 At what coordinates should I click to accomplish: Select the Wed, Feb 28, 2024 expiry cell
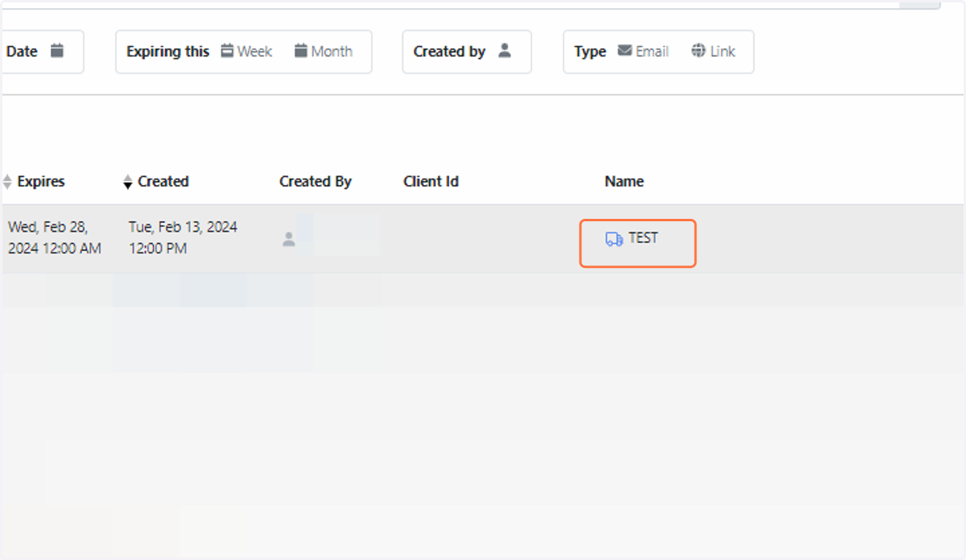coord(55,238)
